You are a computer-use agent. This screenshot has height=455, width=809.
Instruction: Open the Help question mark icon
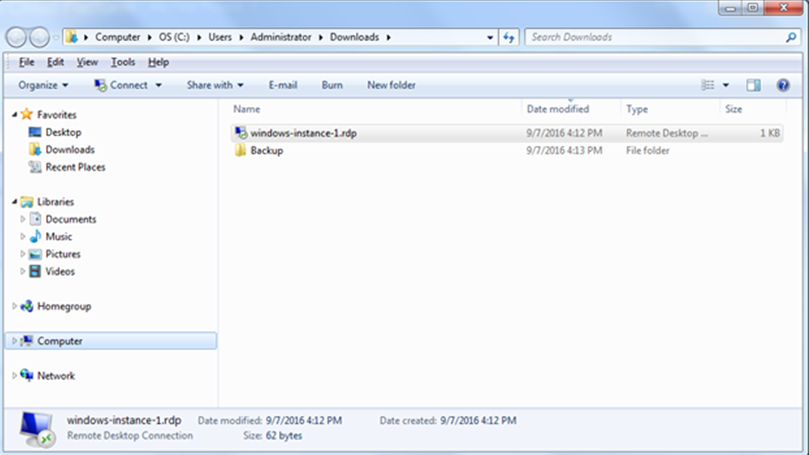[783, 85]
